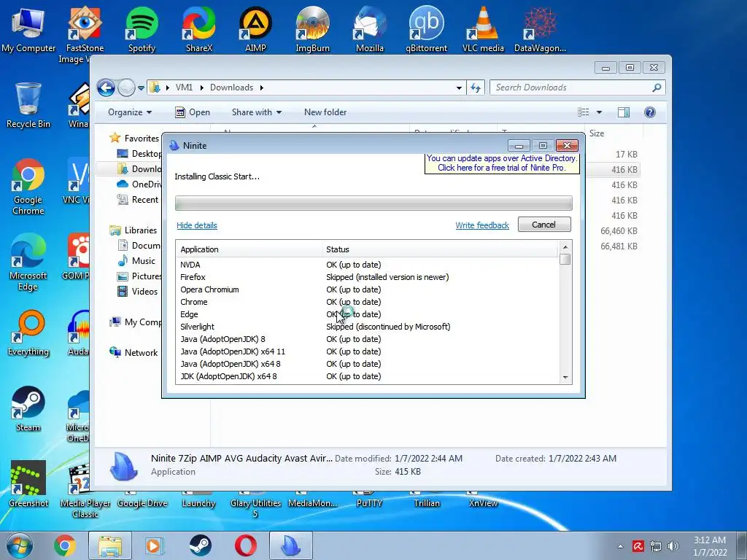Open the ShareX desktop shortcut

tap(198, 29)
